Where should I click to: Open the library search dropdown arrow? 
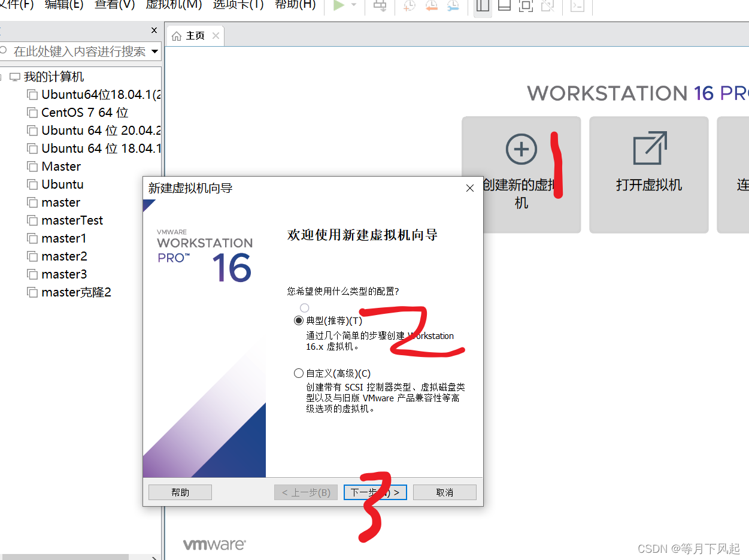155,52
